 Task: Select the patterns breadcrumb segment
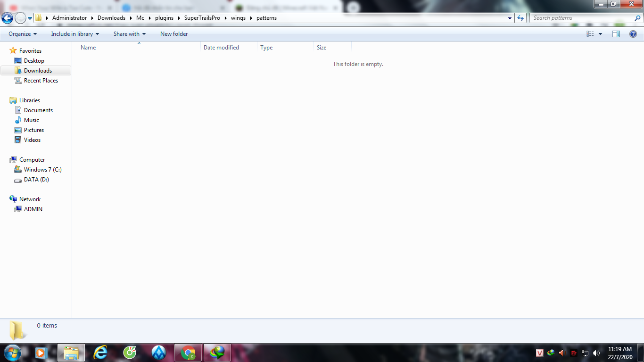pyautogui.click(x=266, y=18)
